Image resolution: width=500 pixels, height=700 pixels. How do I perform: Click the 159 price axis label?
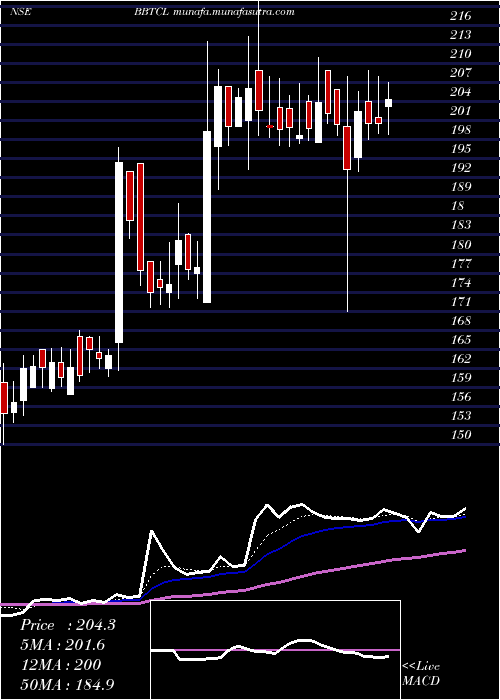461,378
